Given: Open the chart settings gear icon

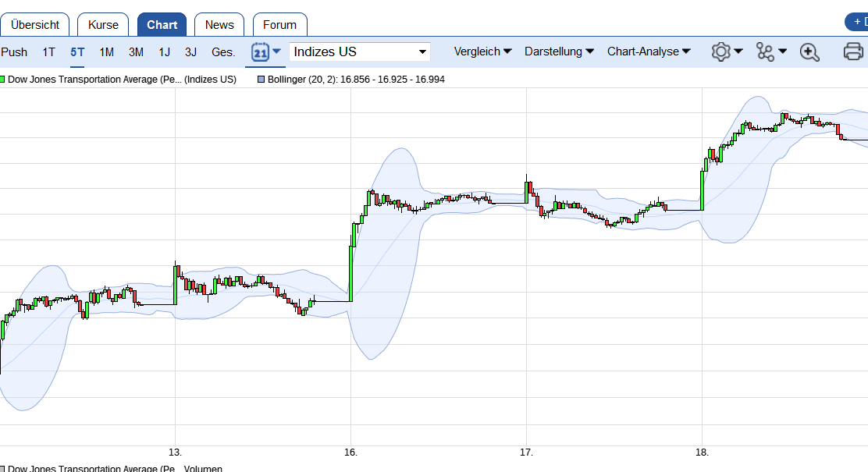Looking at the screenshot, I should click(722, 51).
